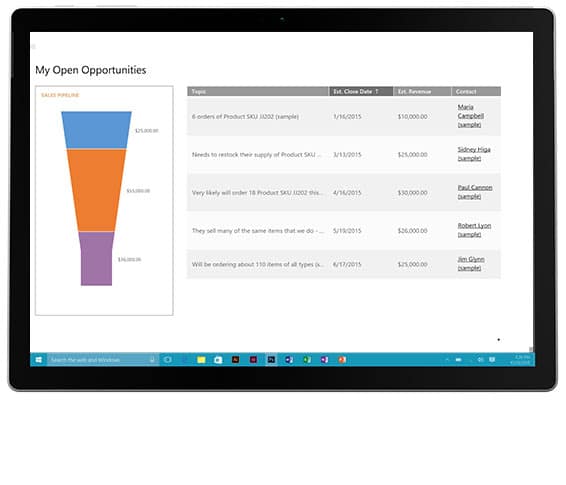Show hidden system tray icons
The width and height of the screenshot is (566, 485).
447,360
